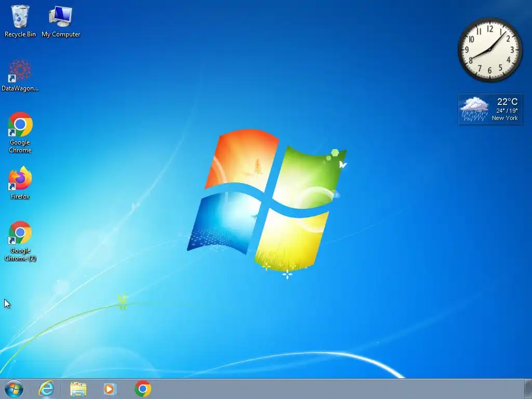Click the analog clock gadget

(x=490, y=50)
